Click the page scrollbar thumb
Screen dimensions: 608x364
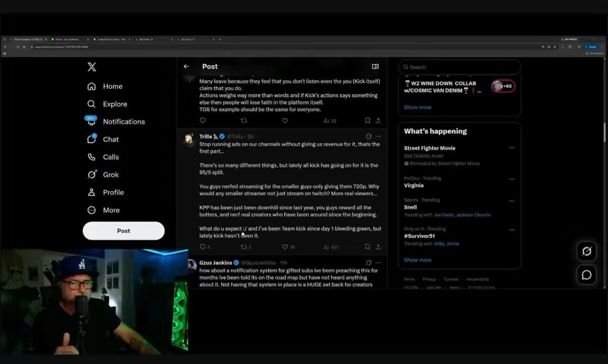tap(604, 132)
